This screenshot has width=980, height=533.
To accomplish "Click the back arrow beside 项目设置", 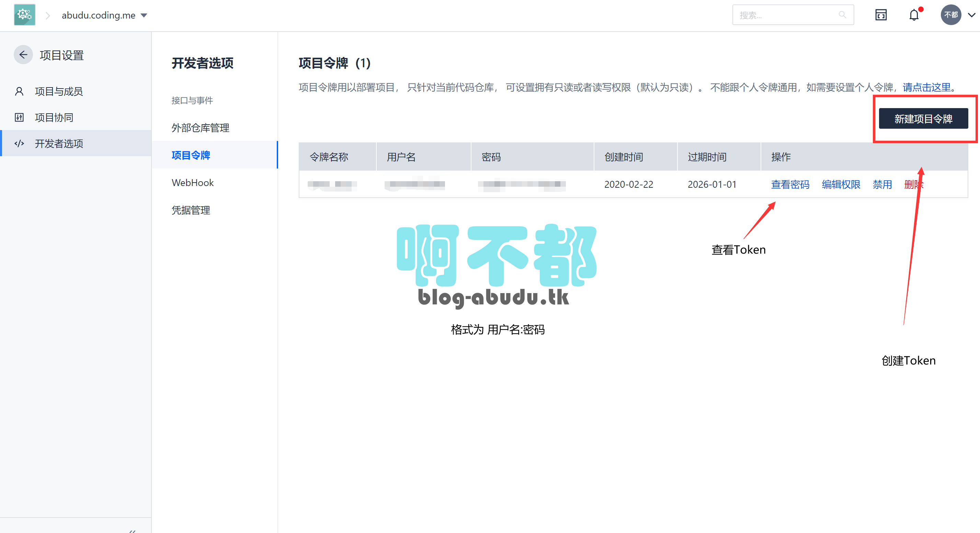I will click(23, 55).
